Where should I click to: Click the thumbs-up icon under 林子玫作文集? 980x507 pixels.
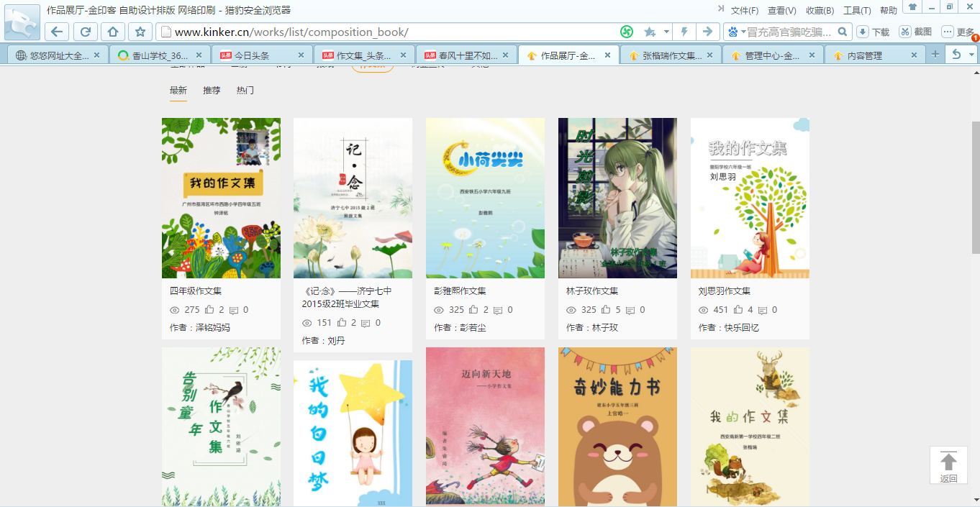click(606, 310)
